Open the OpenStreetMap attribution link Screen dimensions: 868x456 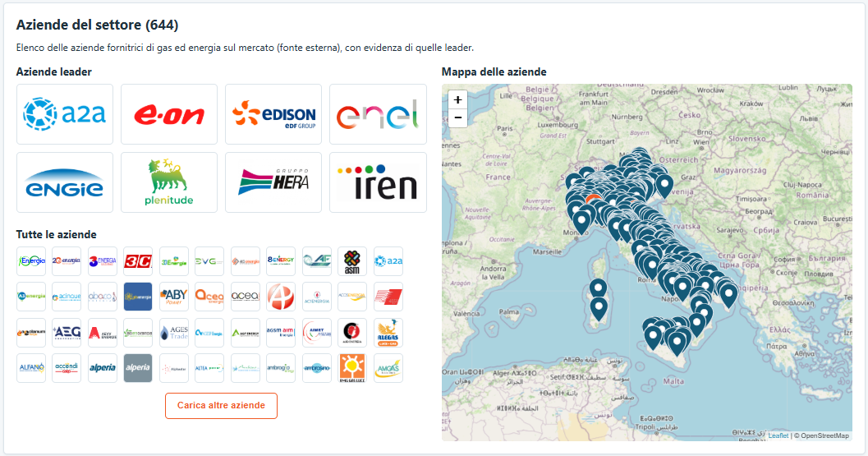[824, 435]
